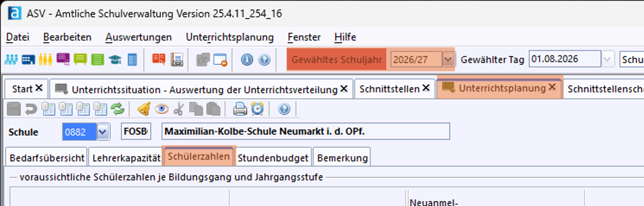The width and height of the screenshot is (644, 206).
Task: Click the printer icon in the module toolbar
Action: [x=240, y=109]
